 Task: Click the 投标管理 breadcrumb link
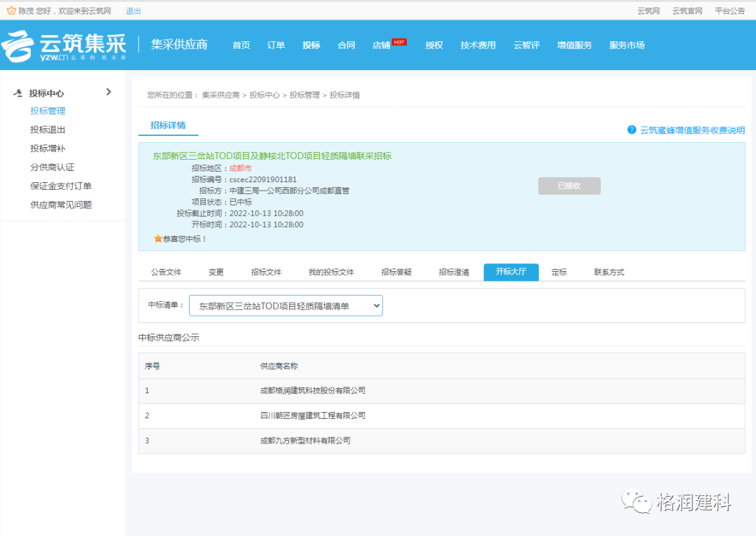[x=304, y=95]
